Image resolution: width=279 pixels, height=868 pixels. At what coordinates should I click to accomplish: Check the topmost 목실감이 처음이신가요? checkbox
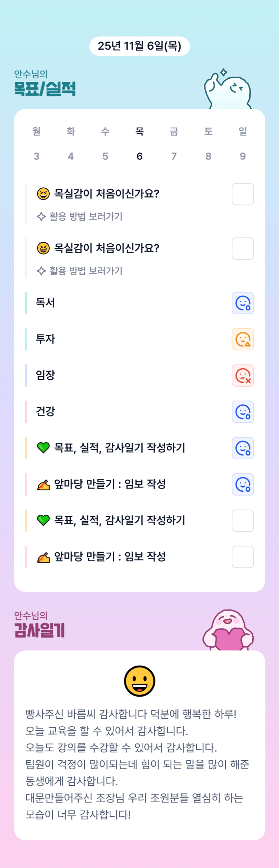pyautogui.click(x=243, y=194)
